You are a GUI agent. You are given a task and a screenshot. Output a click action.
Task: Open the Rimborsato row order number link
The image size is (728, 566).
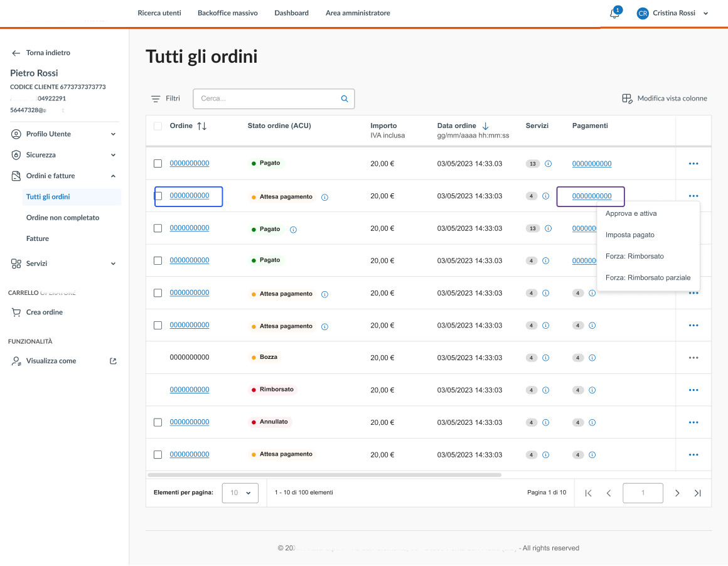click(x=190, y=390)
